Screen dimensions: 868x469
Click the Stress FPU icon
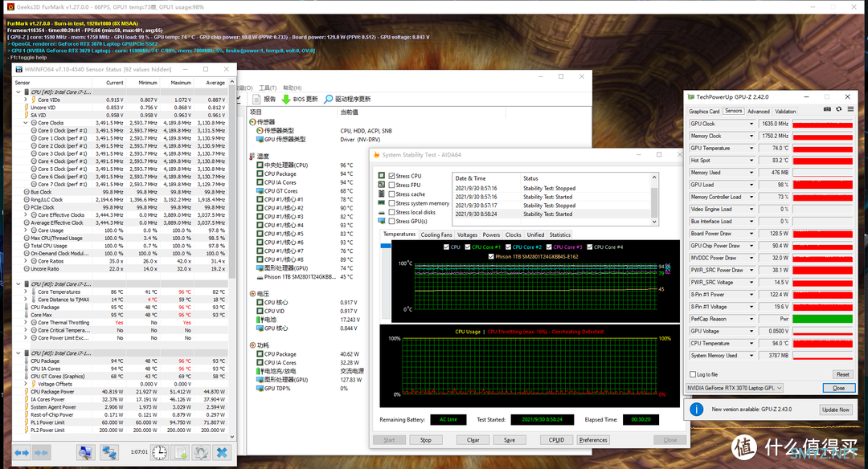tap(382, 185)
